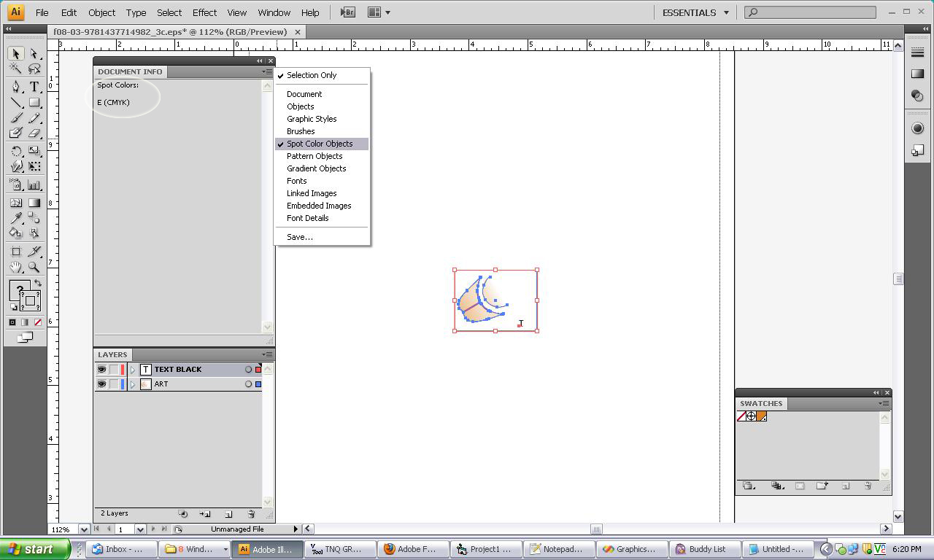This screenshot has width=934, height=560.
Task: Switch to the DOCUMENT INFO tab
Action: [x=130, y=71]
